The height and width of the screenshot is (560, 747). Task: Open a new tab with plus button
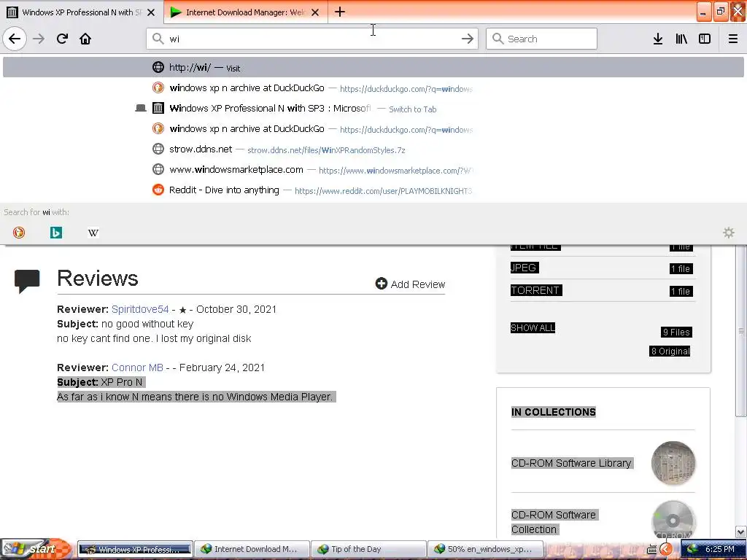tap(340, 12)
